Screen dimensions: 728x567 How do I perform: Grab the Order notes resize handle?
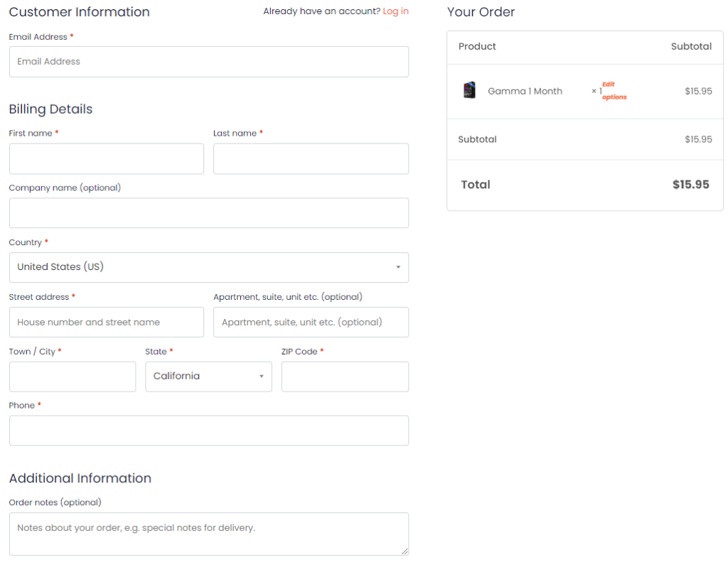(405, 551)
